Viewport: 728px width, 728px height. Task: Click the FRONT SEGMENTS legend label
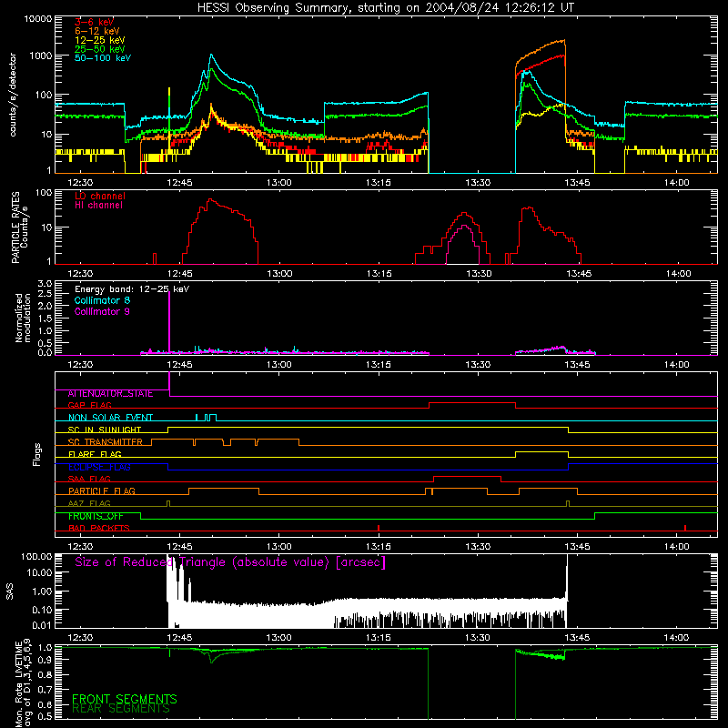tap(125, 699)
